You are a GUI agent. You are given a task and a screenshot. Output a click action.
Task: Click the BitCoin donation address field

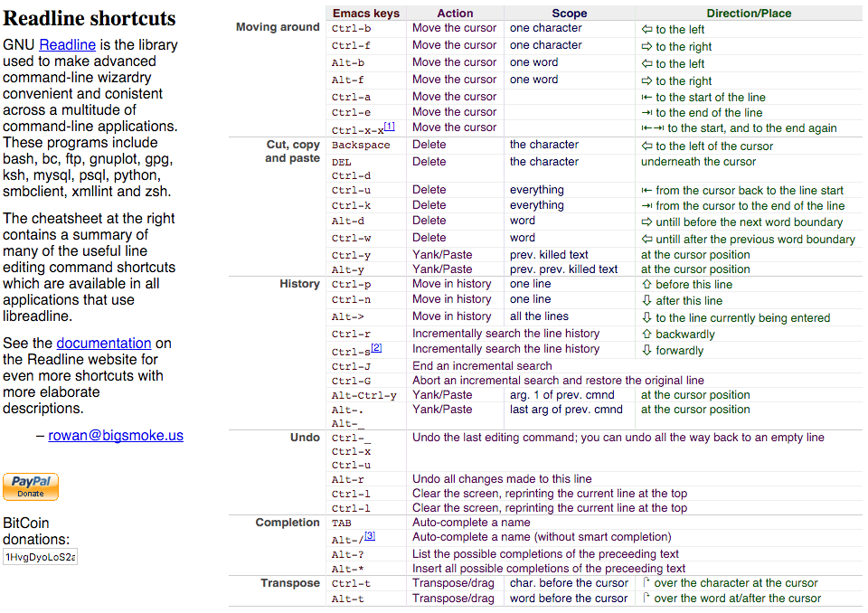[41, 557]
